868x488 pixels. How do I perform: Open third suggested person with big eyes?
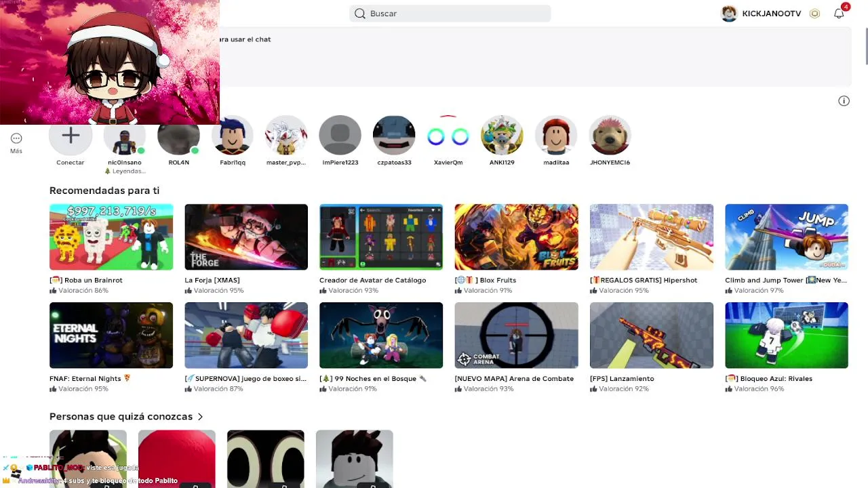click(x=266, y=459)
